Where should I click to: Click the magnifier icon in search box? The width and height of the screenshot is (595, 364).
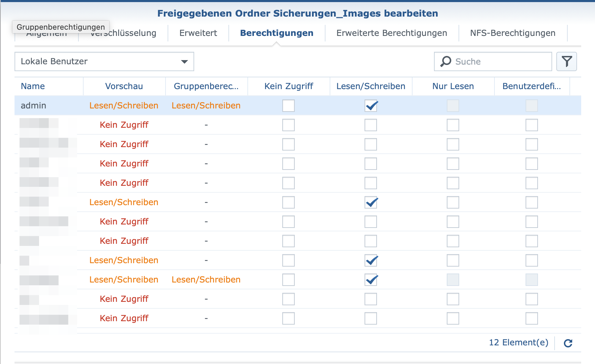(x=446, y=61)
